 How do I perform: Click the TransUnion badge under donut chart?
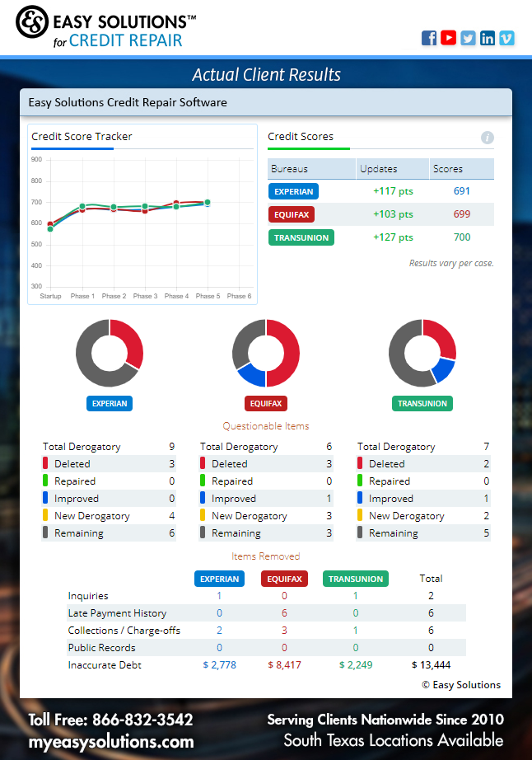pos(422,403)
